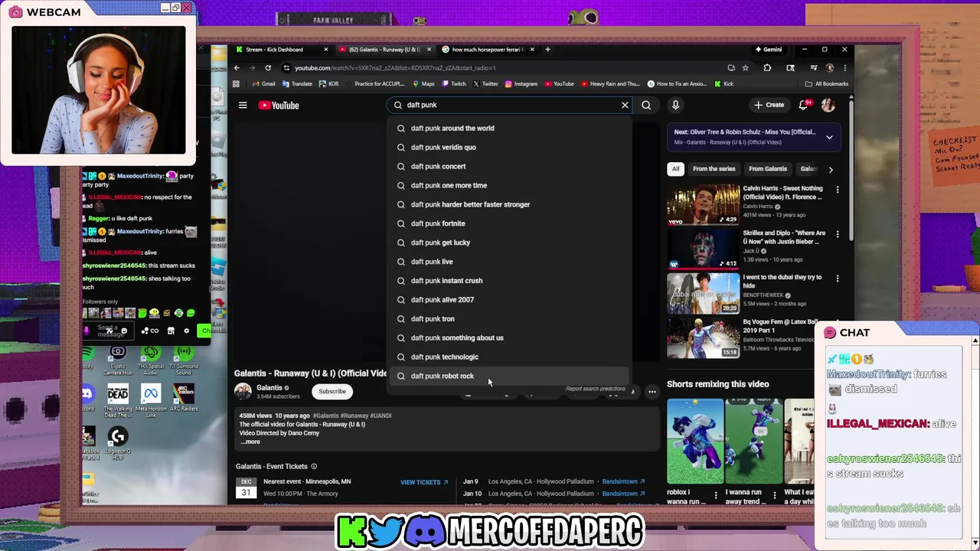The image size is (980, 551).
Task: Choose suggestion daft punk alive 2007
Action: [510, 300]
